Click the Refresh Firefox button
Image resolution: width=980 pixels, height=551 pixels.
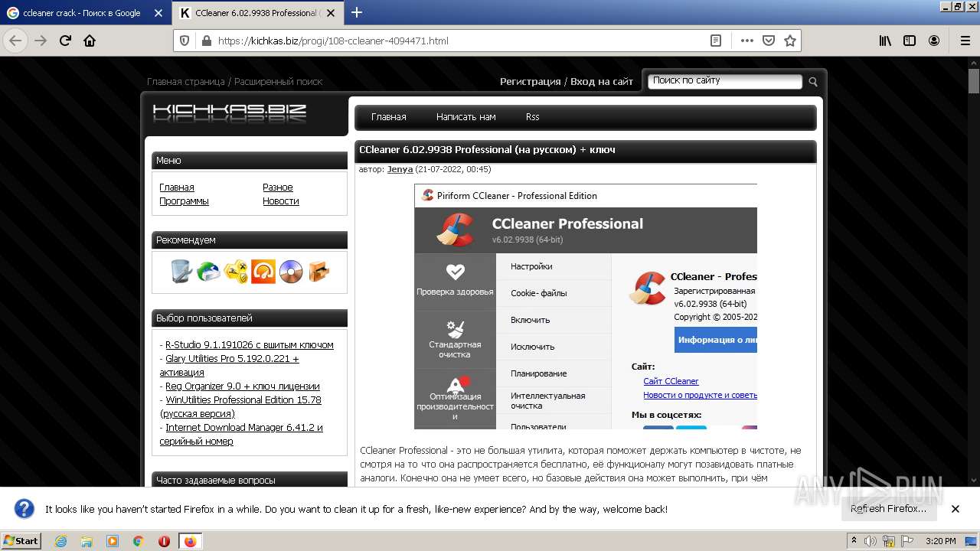[x=888, y=509]
